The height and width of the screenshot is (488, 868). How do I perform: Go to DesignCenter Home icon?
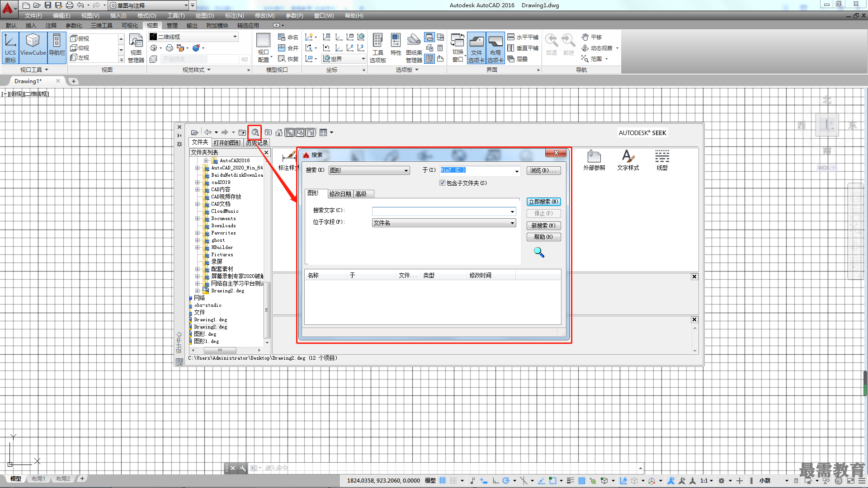(x=279, y=132)
